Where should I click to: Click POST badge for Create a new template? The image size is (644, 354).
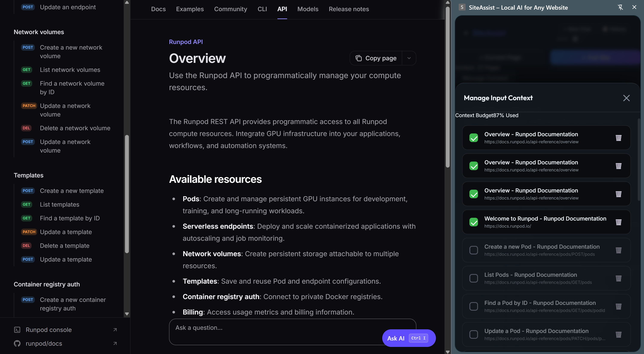click(28, 191)
